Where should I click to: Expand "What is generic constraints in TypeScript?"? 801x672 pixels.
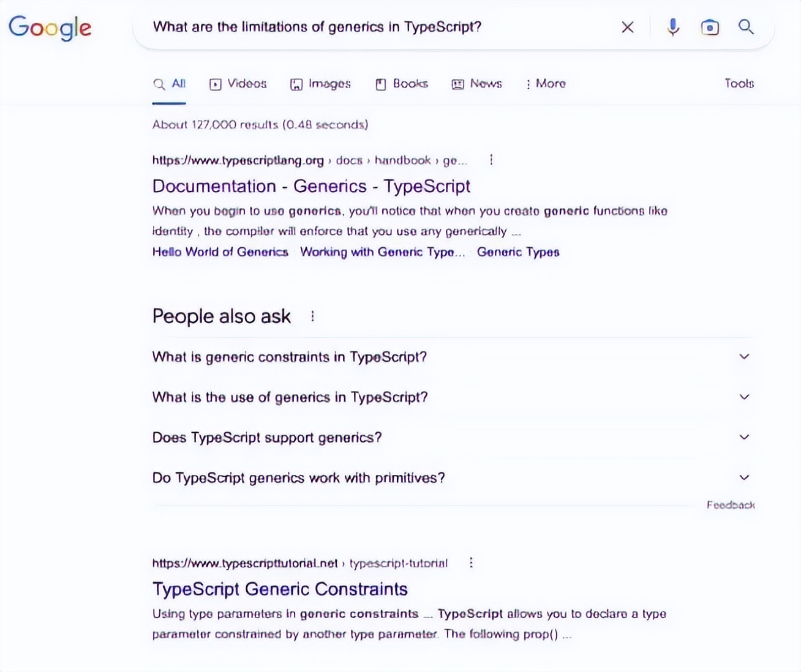pos(744,357)
